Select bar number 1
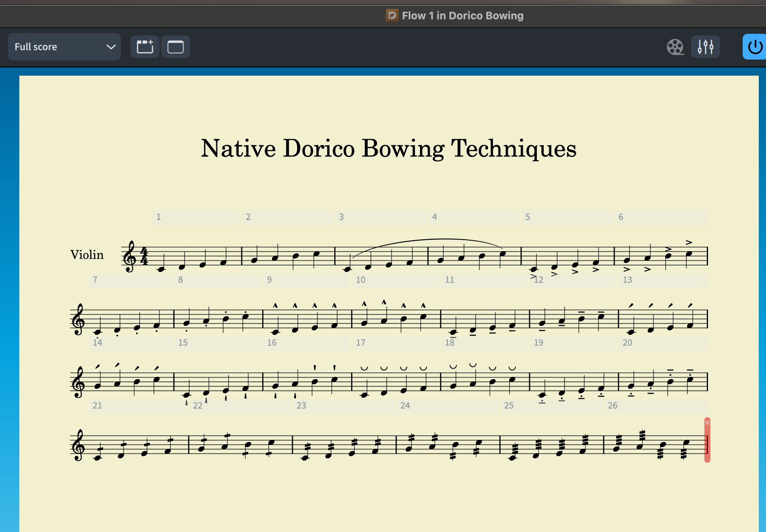The height and width of the screenshot is (532, 766). pos(159,217)
